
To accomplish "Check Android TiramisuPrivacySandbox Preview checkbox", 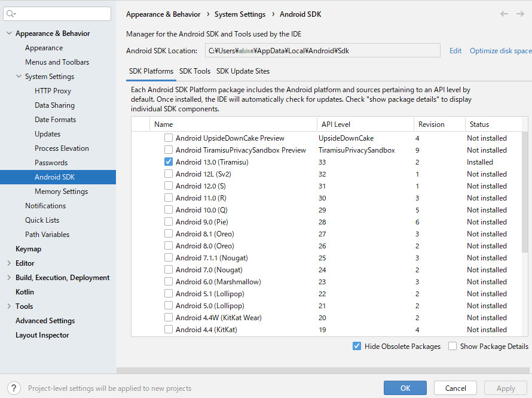I will tap(169, 150).
